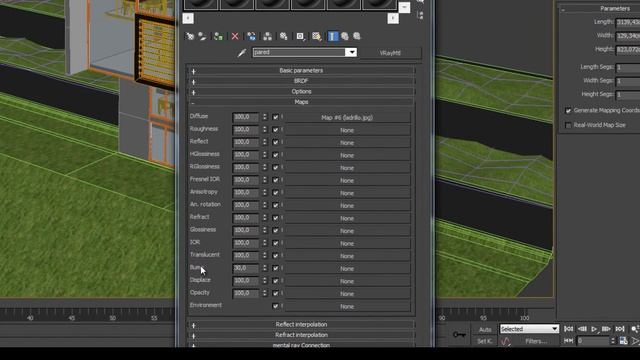Viewport: 640px width, 360px height.
Task: Click Assign Material to Selection icon
Action: pyautogui.click(x=218, y=36)
